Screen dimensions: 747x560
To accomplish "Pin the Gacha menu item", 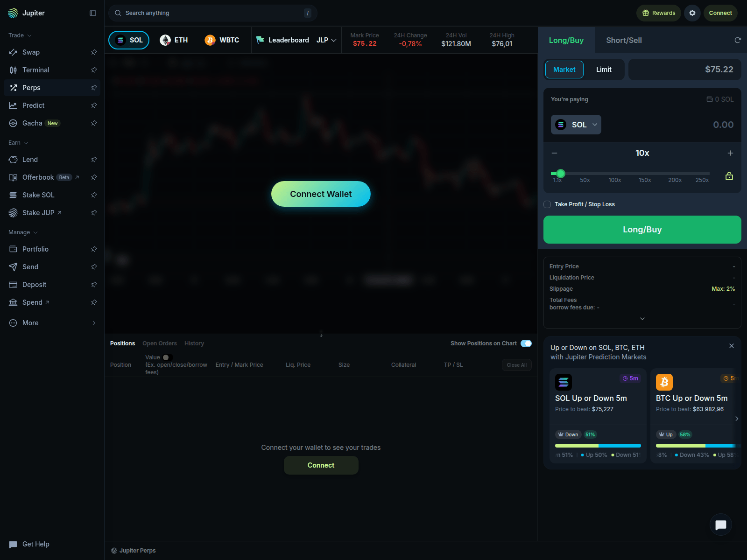I will click(x=94, y=123).
